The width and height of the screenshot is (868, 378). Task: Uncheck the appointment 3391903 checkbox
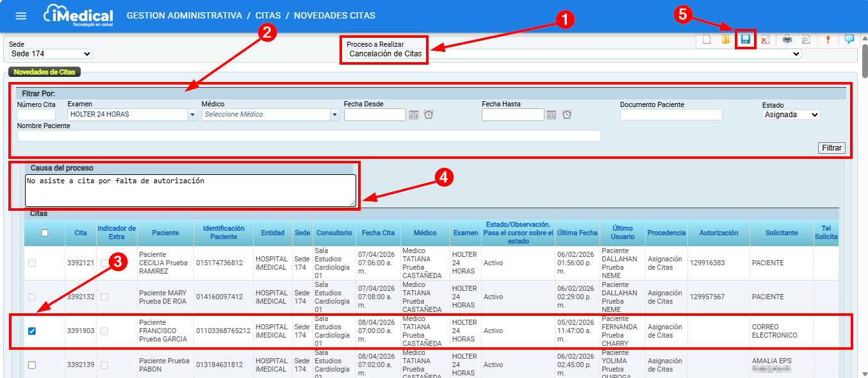tap(32, 331)
